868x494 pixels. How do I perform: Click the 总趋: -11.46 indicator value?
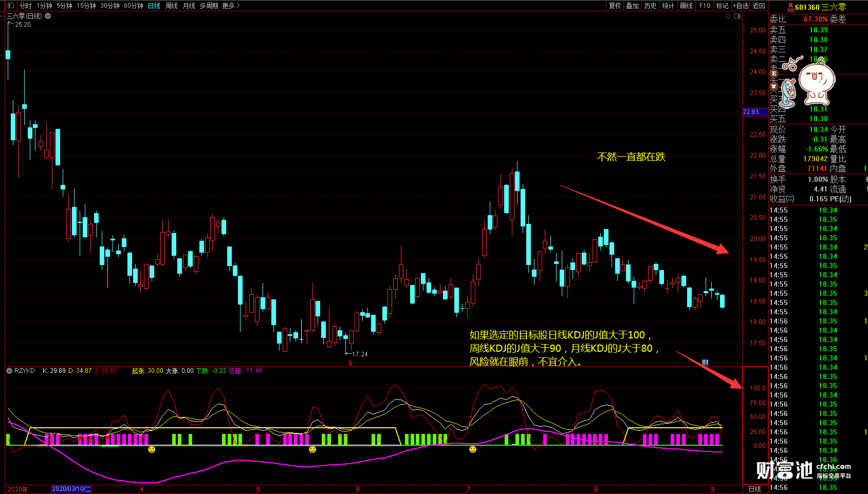[245, 371]
